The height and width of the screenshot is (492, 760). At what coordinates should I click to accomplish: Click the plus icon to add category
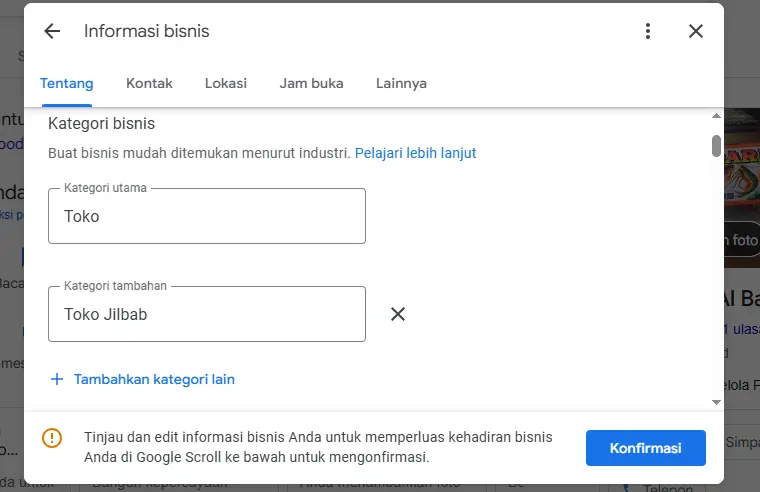(x=57, y=379)
